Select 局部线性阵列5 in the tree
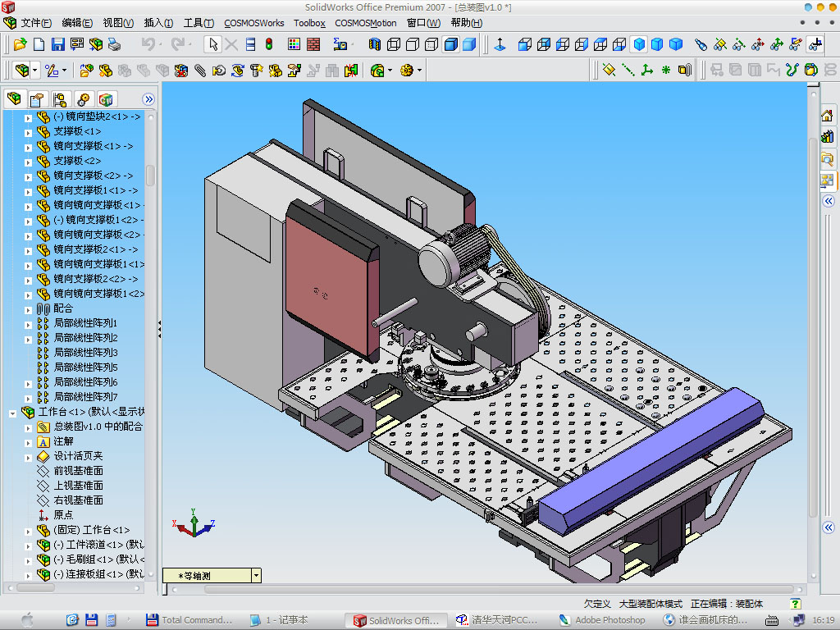Screen dimensions: 840x630 (85, 367)
